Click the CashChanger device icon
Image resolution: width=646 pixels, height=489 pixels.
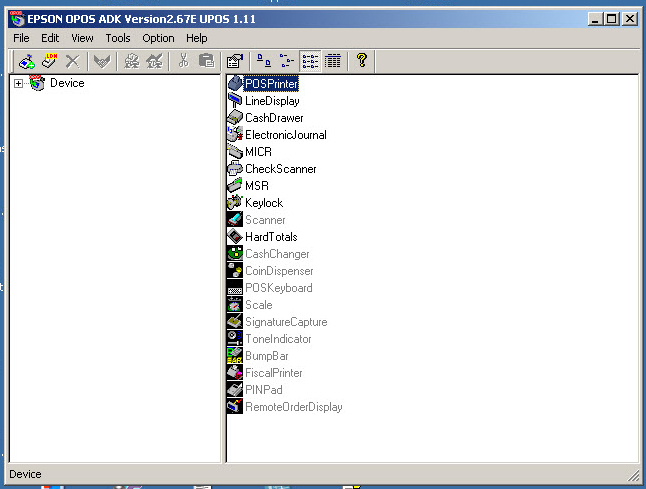(235, 253)
